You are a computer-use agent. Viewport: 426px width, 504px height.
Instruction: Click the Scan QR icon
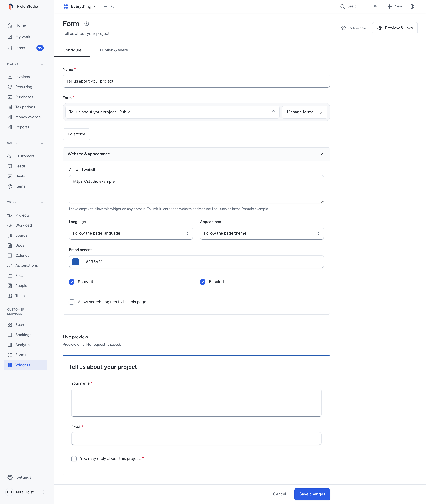click(x=10, y=325)
